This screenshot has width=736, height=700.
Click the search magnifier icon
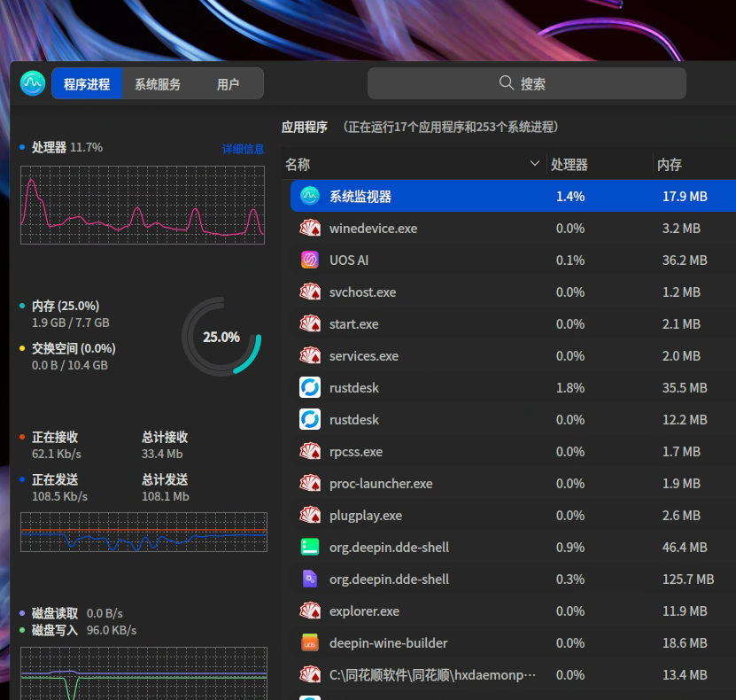tap(507, 82)
